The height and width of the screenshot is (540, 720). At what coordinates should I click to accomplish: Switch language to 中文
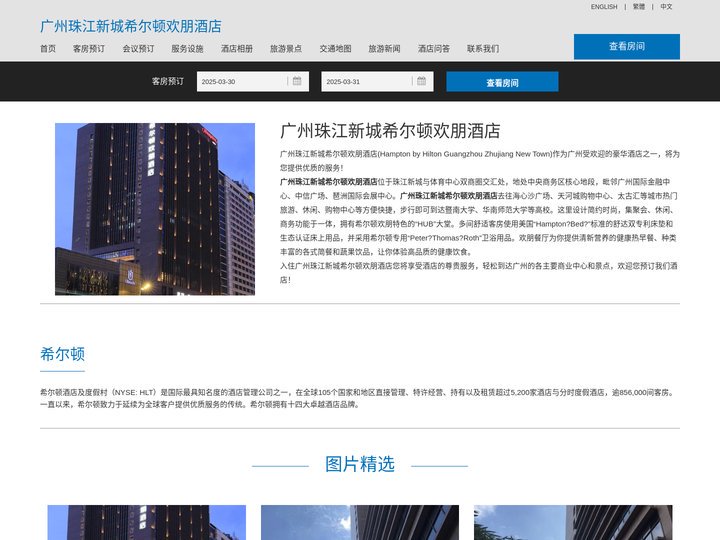[x=666, y=7]
